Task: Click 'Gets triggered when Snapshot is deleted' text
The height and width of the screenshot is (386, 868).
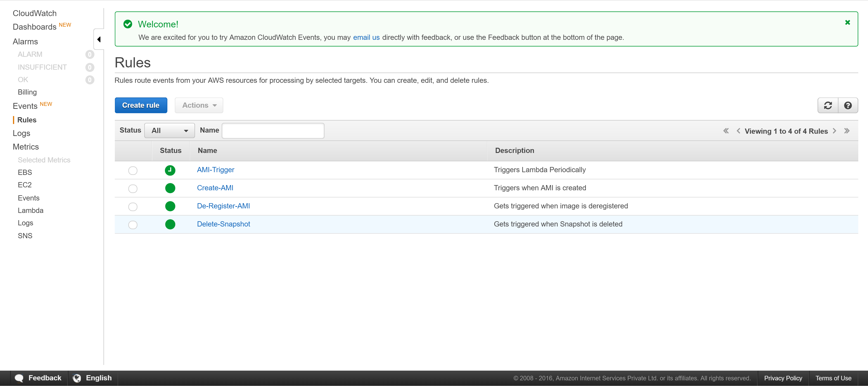Action: tap(558, 224)
